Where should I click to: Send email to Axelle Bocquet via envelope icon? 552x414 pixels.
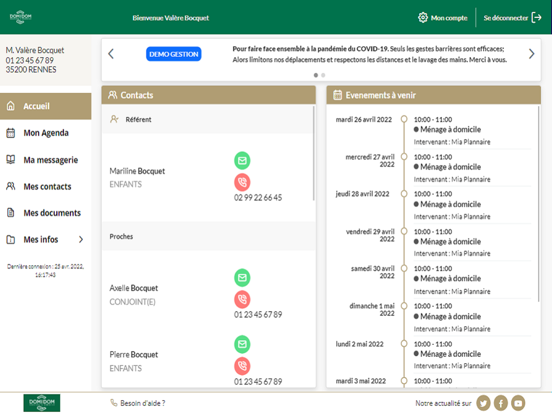[x=242, y=277]
